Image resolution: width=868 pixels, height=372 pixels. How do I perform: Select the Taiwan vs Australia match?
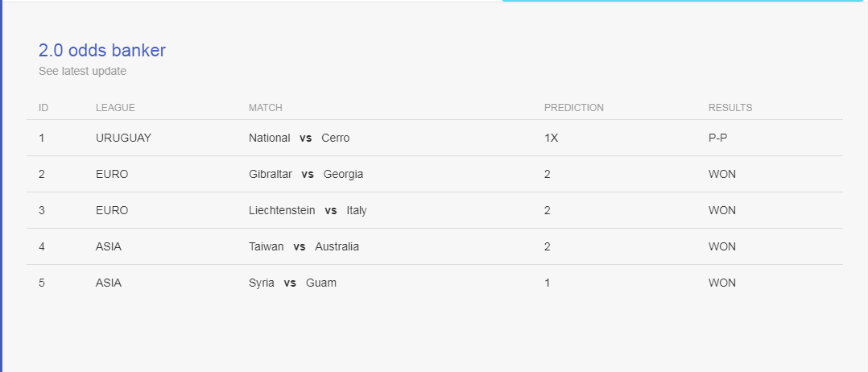click(304, 247)
